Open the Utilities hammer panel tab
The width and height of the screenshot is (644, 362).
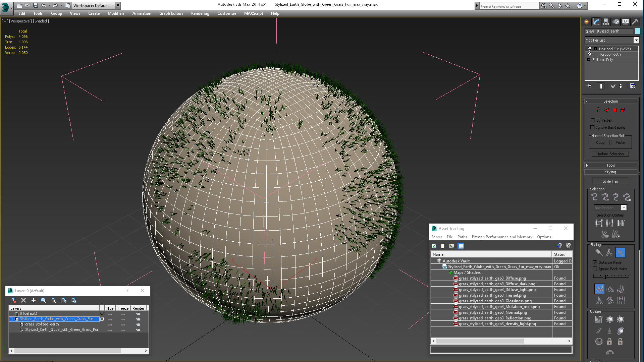(x=635, y=22)
